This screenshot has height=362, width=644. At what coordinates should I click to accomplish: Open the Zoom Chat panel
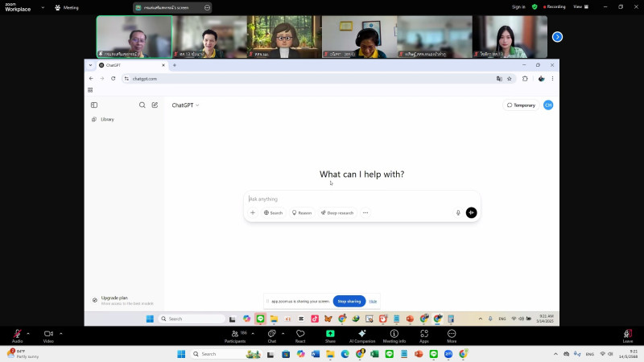tap(272, 336)
